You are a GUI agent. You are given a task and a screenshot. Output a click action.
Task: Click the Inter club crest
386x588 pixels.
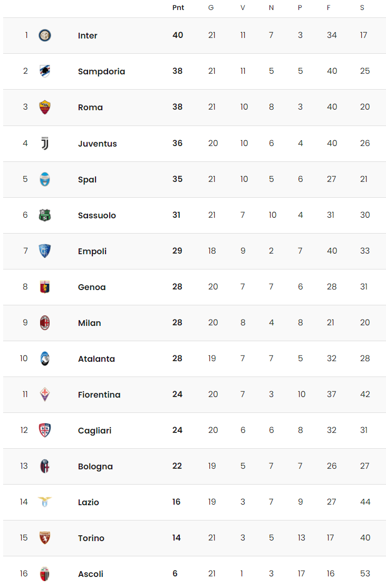pyautogui.click(x=45, y=36)
